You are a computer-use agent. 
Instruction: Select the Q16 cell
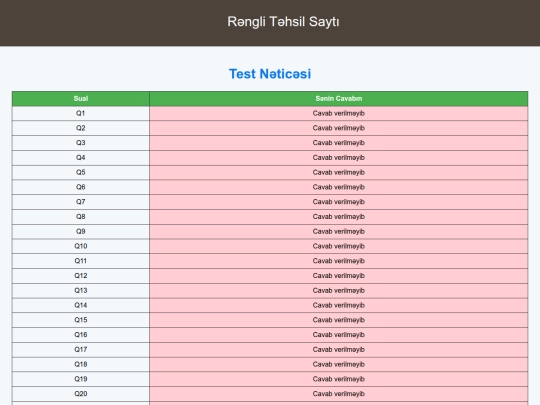[81, 335]
